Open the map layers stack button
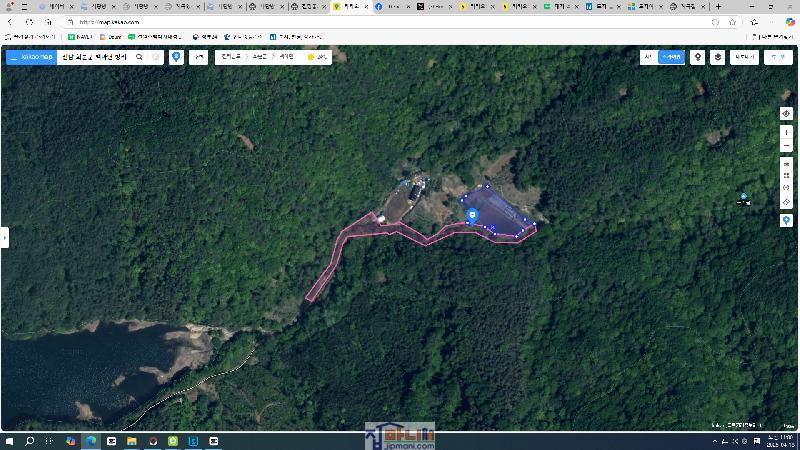Image resolution: width=800 pixels, height=450 pixels. [x=718, y=58]
